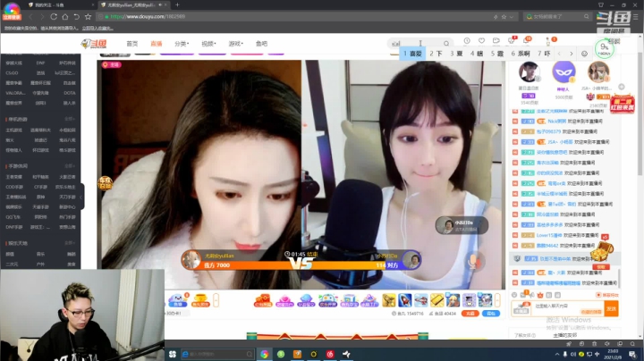Toggle the system tray microphone icon
This screenshot has width=644, height=361.
pyautogui.click(x=565, y=355)
